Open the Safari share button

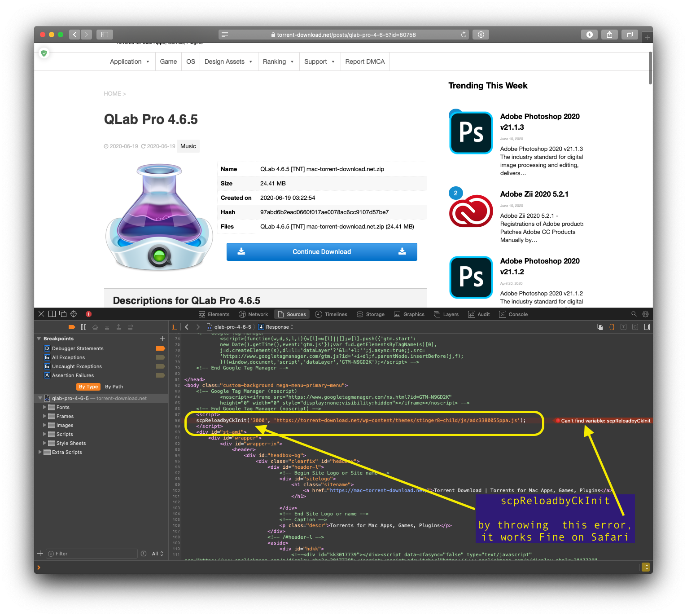pyautogui.click(x=609, y=34)
